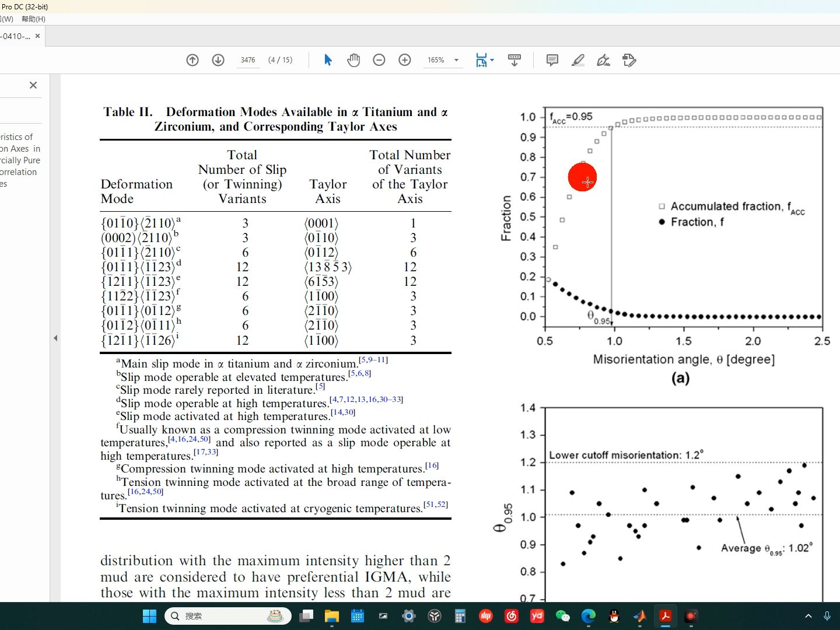Viewport: 840px width, 630px height.
Task: Open MATLAB from the taskbar
Action: (x=640, y=616)
